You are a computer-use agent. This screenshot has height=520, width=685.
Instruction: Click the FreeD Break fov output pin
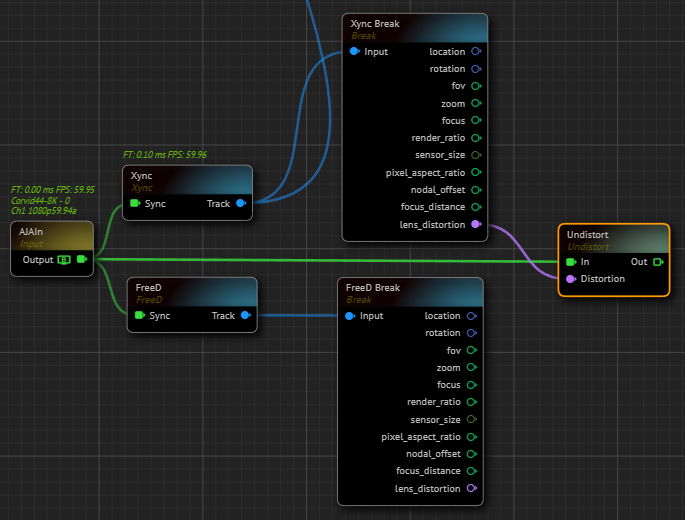(471, 351)
